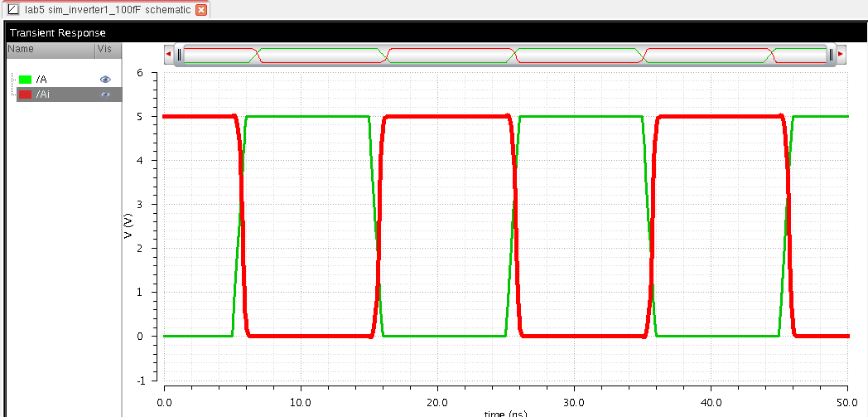Select the lab5 sim_inverter1_100fF schematic tab

coord(104,9)
